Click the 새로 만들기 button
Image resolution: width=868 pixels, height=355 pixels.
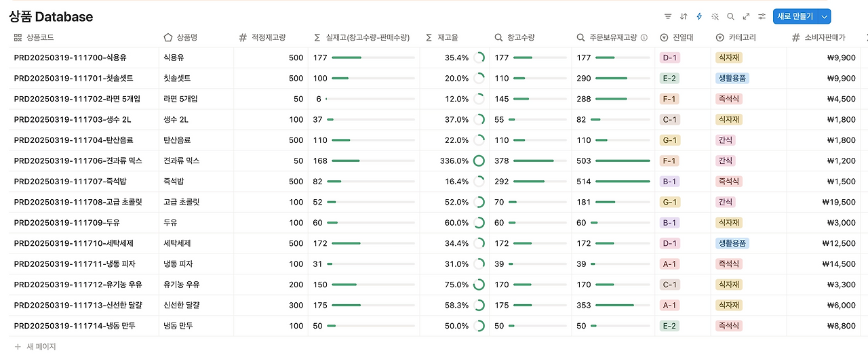[795, 16]
